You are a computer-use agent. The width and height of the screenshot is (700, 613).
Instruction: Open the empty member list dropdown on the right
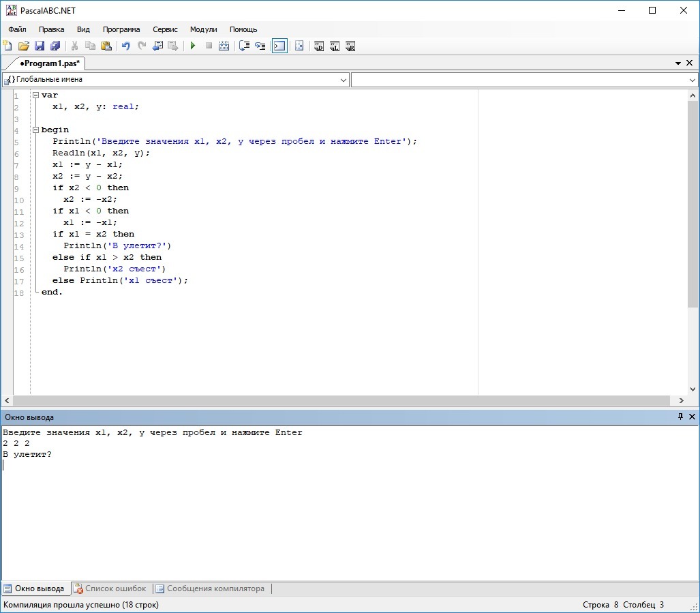[x=693, y=80]
